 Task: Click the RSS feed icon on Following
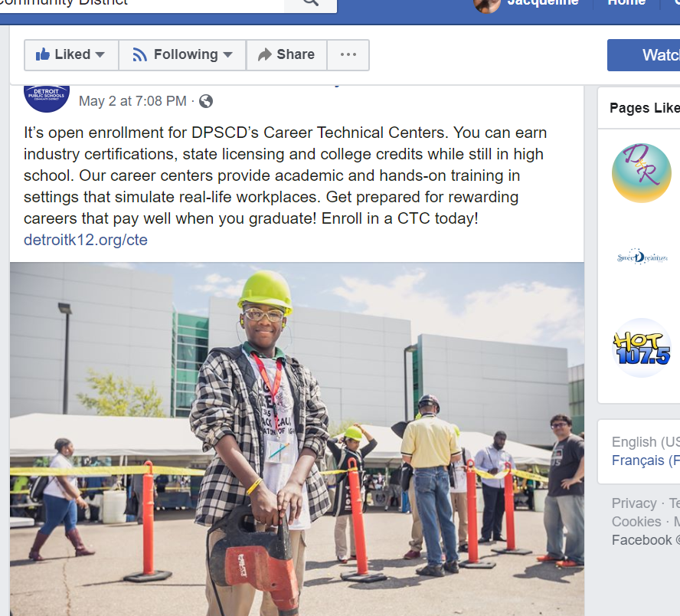tap(139, 54)
